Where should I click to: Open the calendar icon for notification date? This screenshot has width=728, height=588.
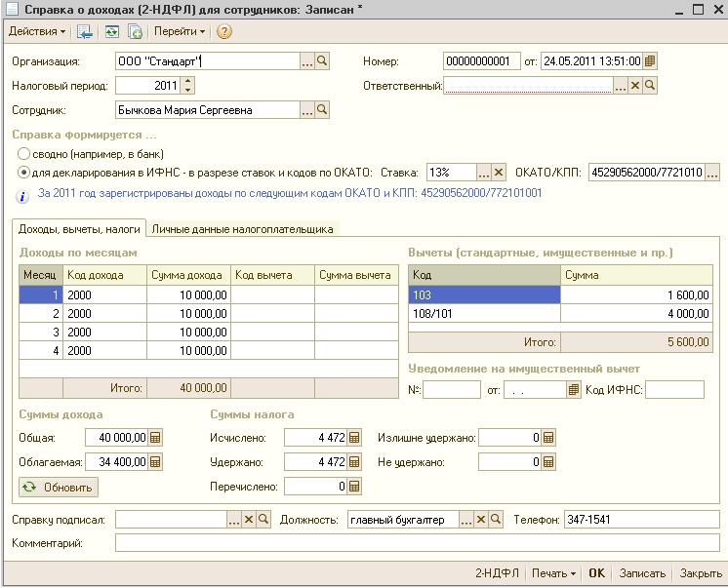[x=574, y=390]
